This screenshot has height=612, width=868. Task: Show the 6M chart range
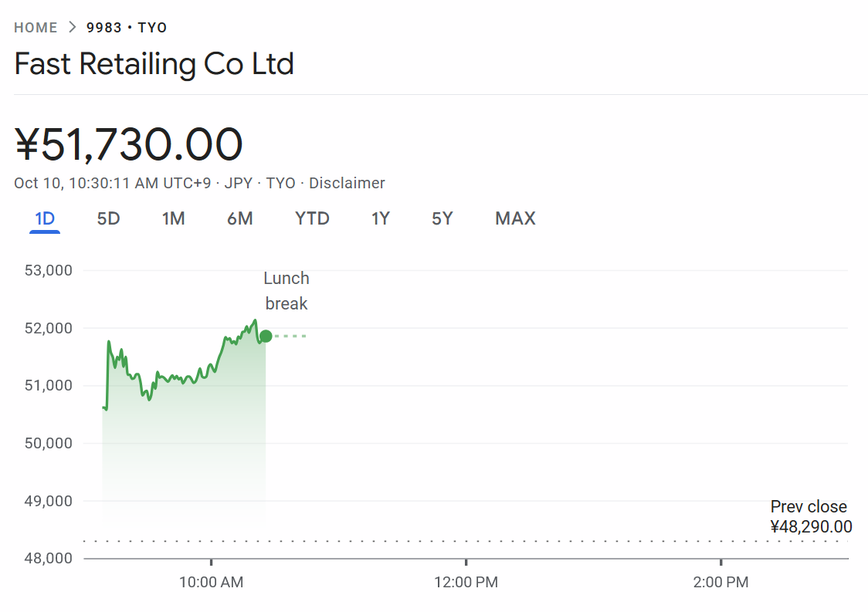[239, 218]
